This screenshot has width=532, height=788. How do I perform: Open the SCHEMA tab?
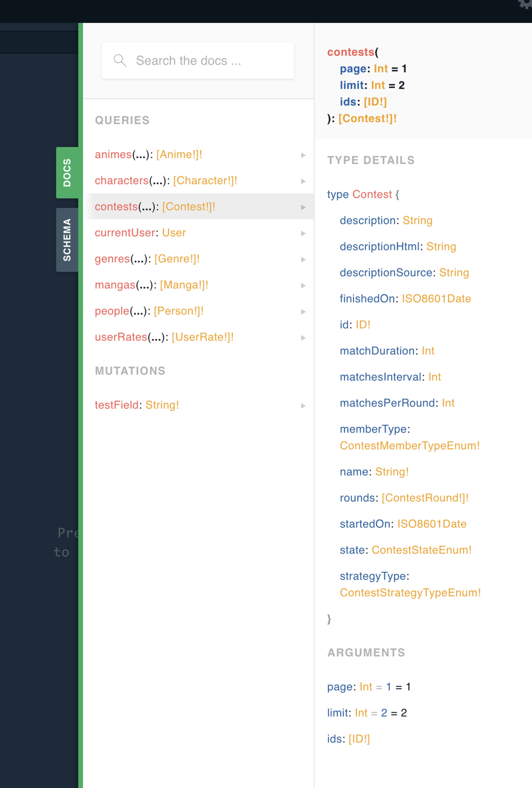click(x=67, y=240)
